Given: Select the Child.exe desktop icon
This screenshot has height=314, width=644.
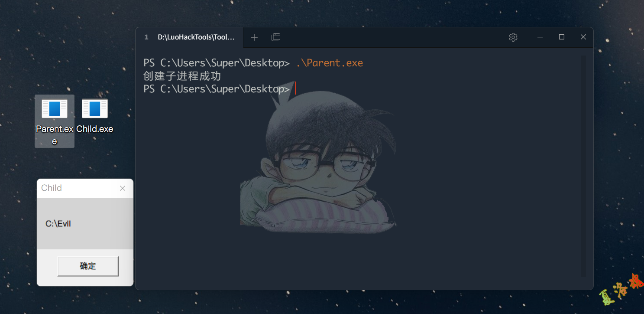Looking at the screenshot, I should coord(95,115).
